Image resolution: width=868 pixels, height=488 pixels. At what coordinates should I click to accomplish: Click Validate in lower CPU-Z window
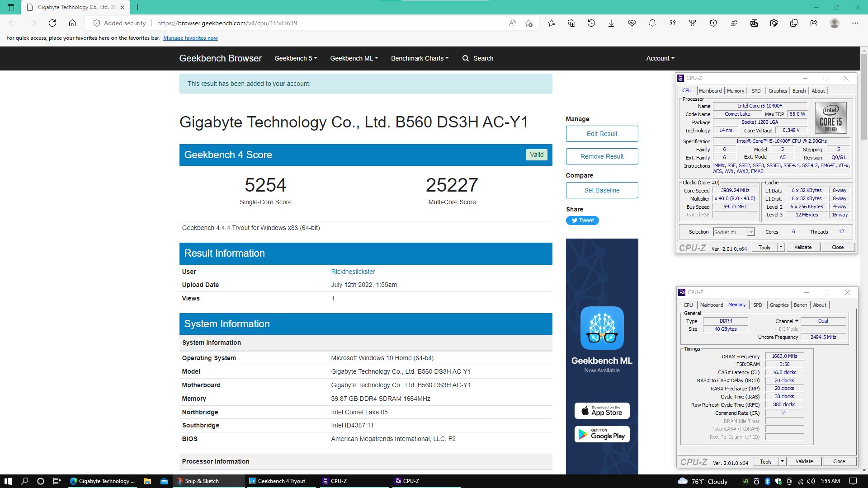(804, 461)
